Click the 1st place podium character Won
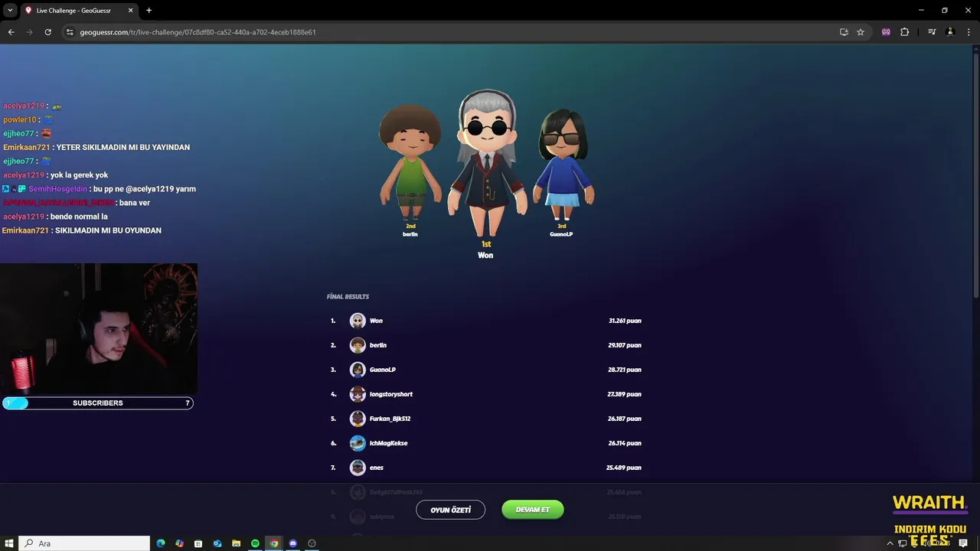The image size is (980, 551). point(487,163)
